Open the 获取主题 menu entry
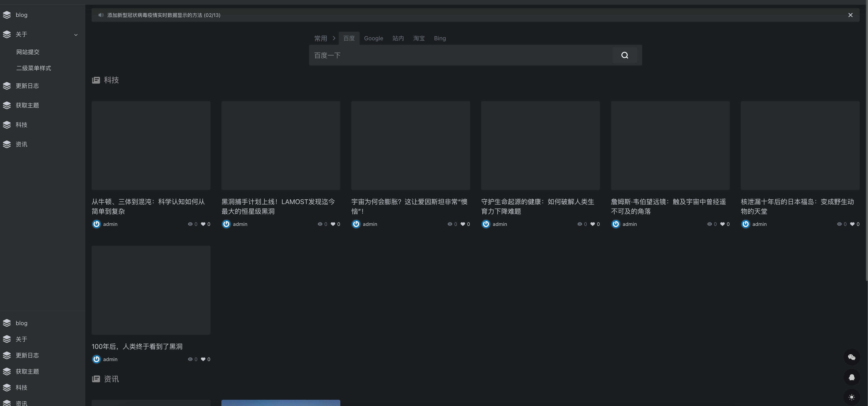 [x=27, y=105]
